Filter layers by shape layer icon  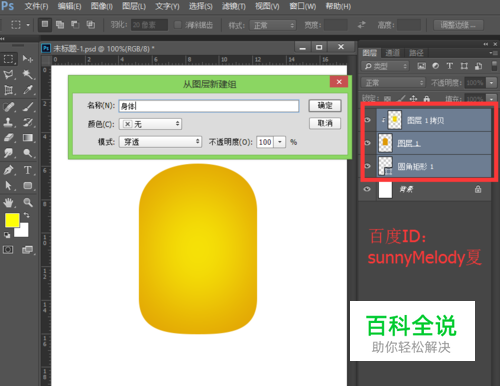[464, 66]
